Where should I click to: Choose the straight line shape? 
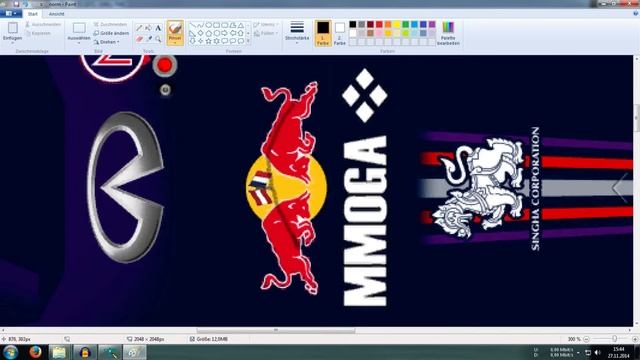tap(192, 25)
